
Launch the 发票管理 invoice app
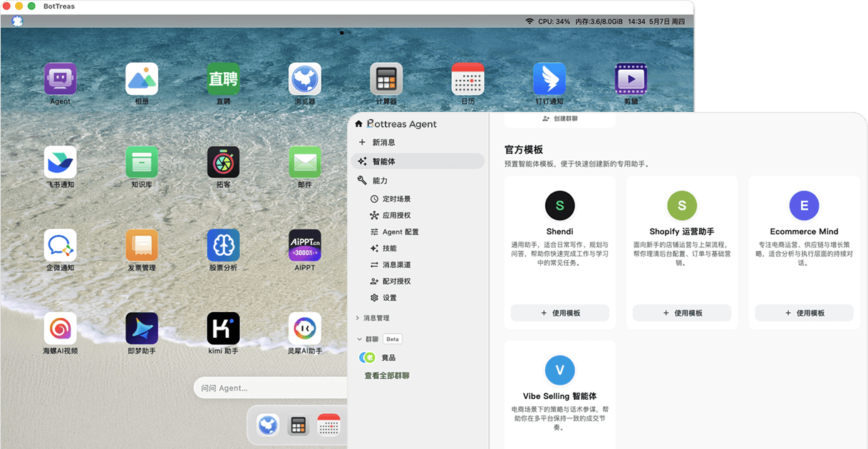point(142,245)
